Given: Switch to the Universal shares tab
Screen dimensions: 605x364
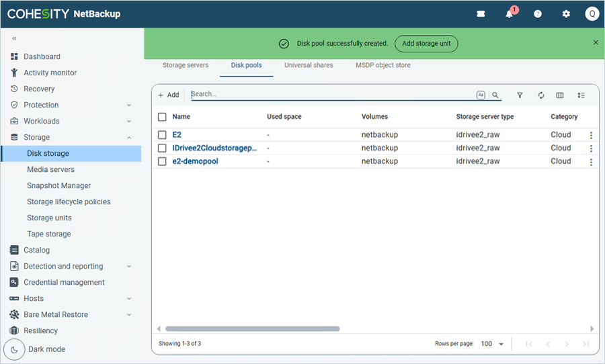Looking at the screenshot, I should 308,65.
